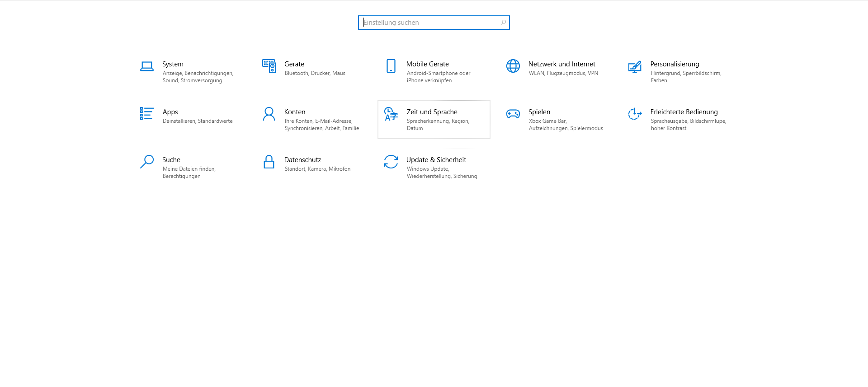The image size is (868, 387).
Task: Click the Update & Sicherheit refresh icon
Action: (391, 162)
